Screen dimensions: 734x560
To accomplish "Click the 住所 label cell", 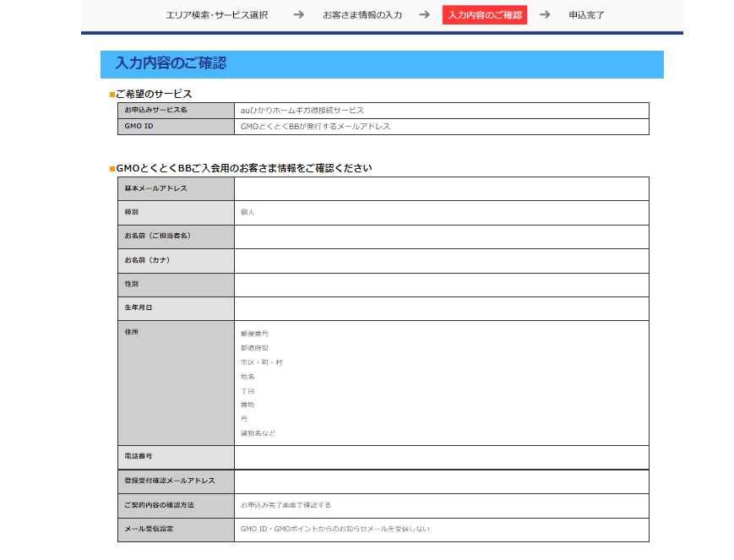I will click(176, 383).
